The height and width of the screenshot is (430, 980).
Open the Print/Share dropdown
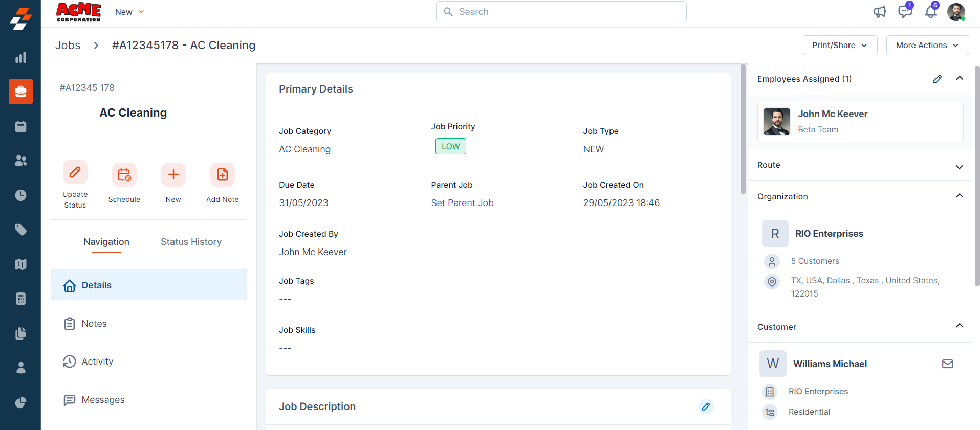pos(840,45)
